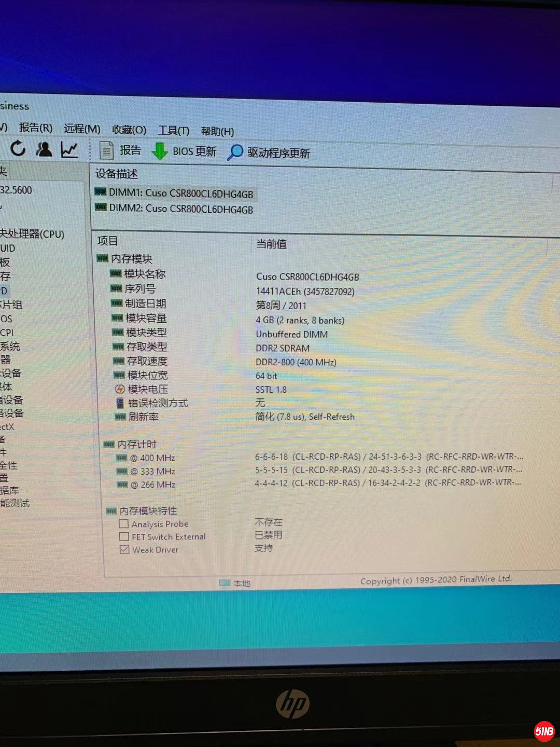Open the 远程(M) menu
This screenshot has height=747, width=560.
pyautogui.click(x=82, y=129)
